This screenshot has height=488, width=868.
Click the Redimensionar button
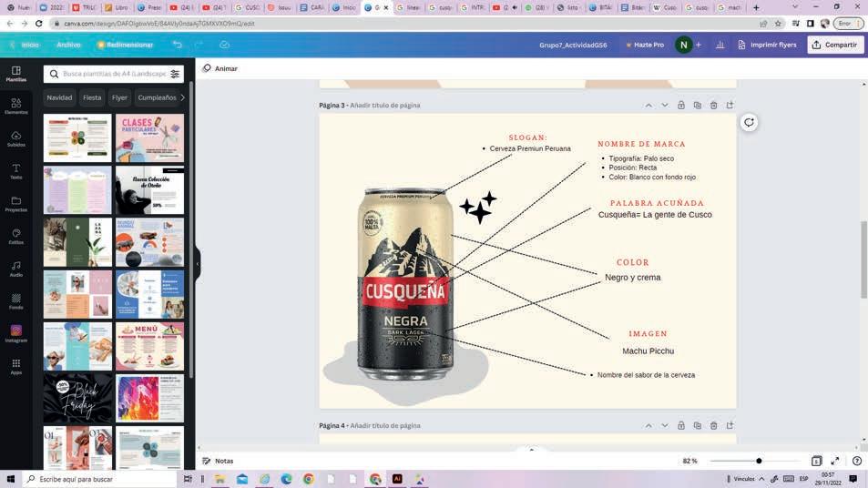[x=125, y=45]
